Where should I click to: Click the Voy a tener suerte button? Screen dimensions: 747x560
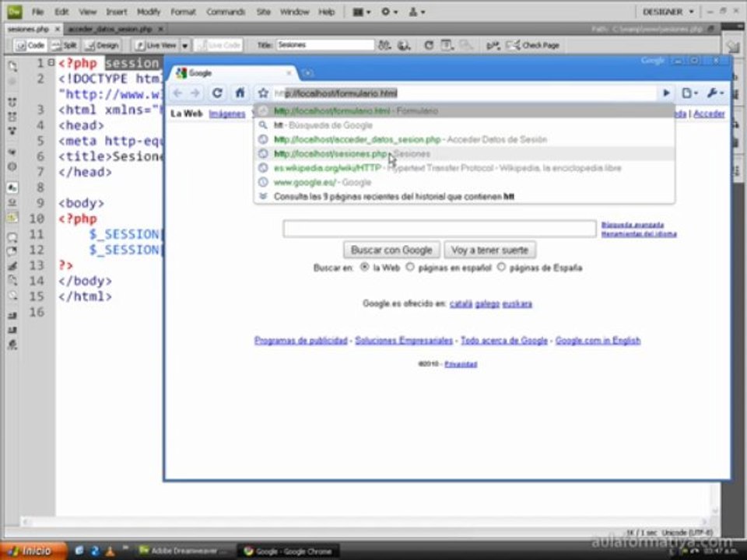(489, 250)
